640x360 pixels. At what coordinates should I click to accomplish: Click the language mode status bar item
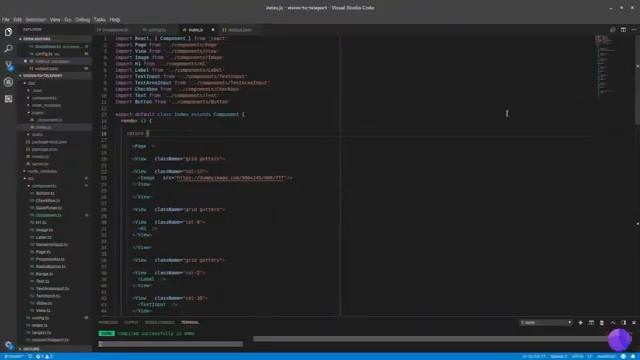(x=606, y=356)
